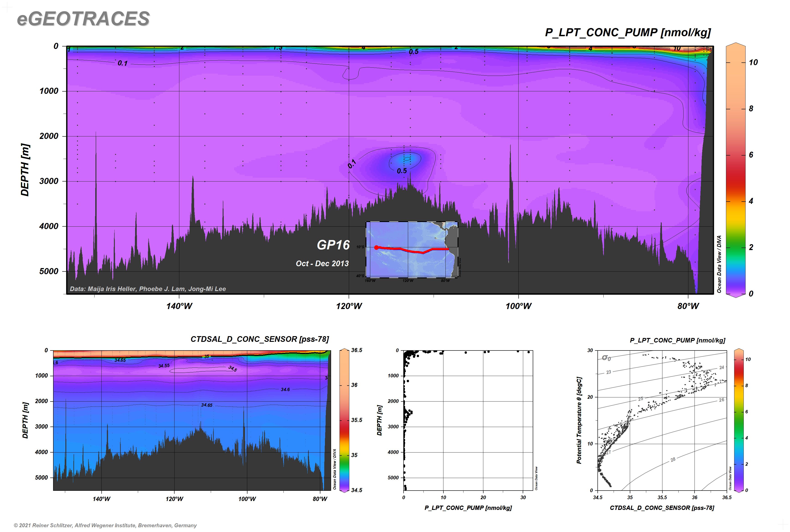790x532 pixels.
Task: Click the main section DEPTH [m] axis title
Action: tap(26, 170)
